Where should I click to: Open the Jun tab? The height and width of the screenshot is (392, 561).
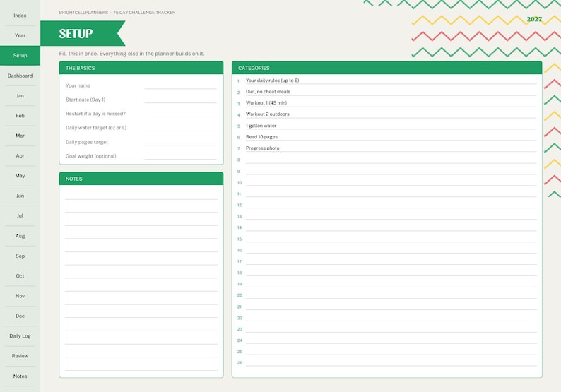(20, 196)
